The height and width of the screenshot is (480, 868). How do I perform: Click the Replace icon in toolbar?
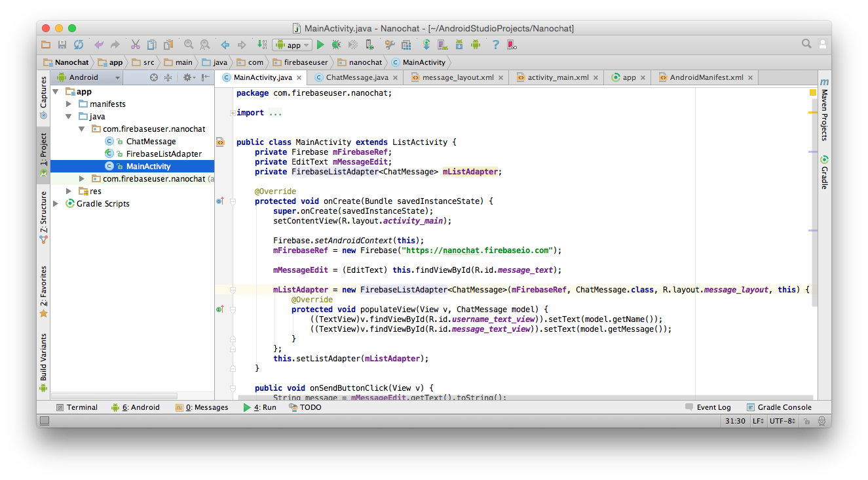pyautogui.click(x=205, y=45)
